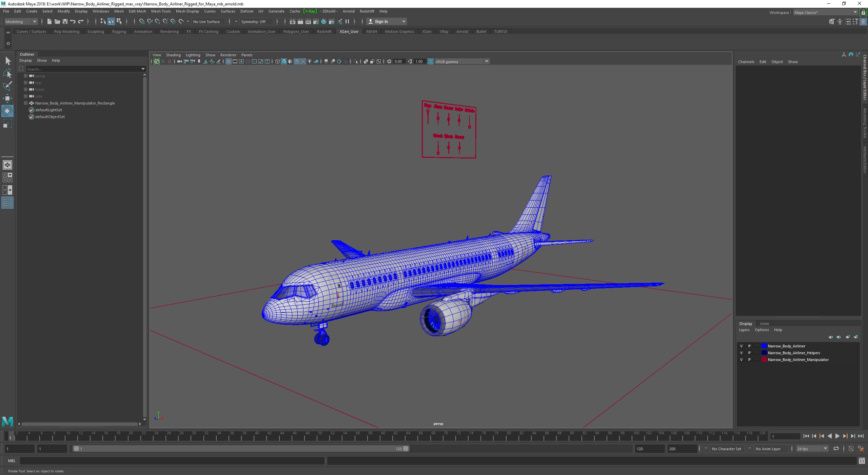Click the camera select icon in viewport toolbar
868x475 pixels.
pyautogui.click(x=179, y=61)
